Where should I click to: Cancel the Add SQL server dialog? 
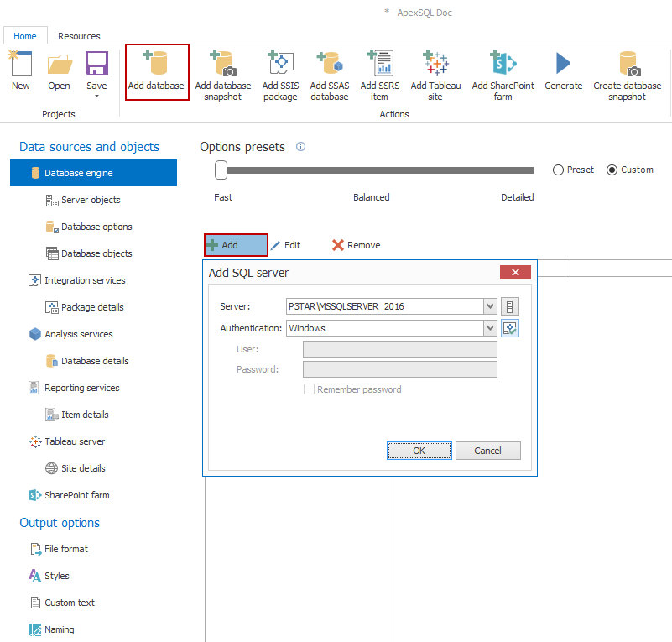(487, 451)
